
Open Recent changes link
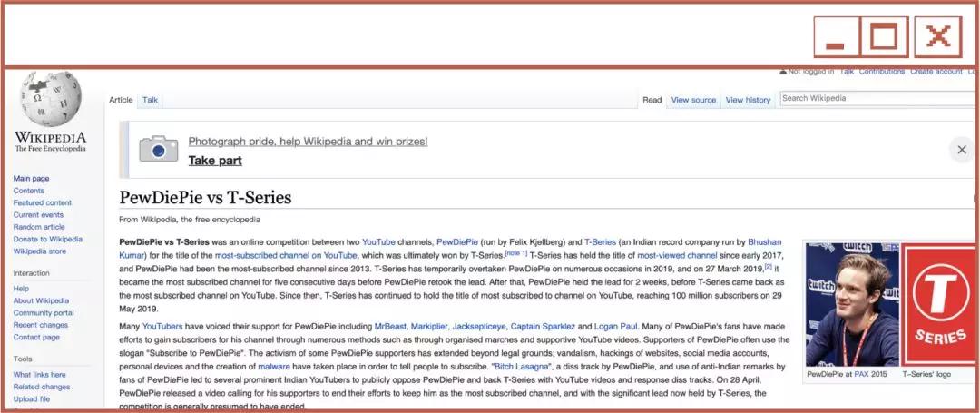click(41, 325)
